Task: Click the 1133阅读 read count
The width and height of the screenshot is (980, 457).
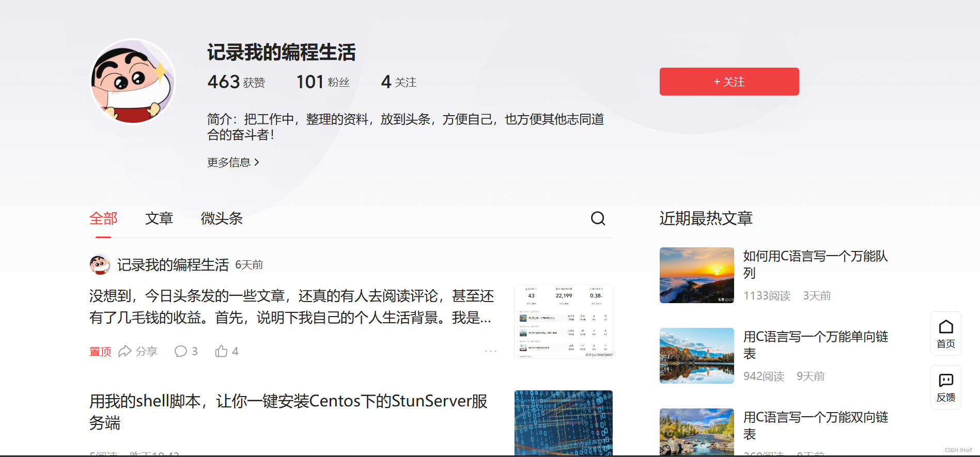Action: point(767,295)
